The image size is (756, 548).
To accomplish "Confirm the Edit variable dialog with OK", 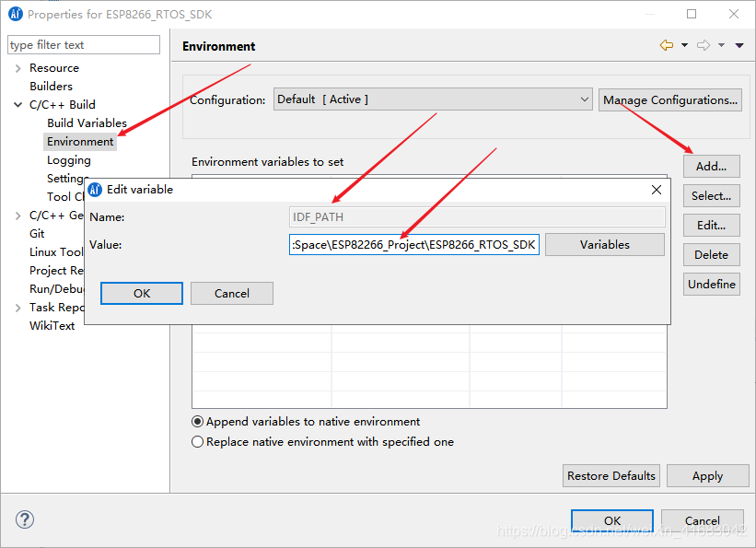I will tap(141, 293).
